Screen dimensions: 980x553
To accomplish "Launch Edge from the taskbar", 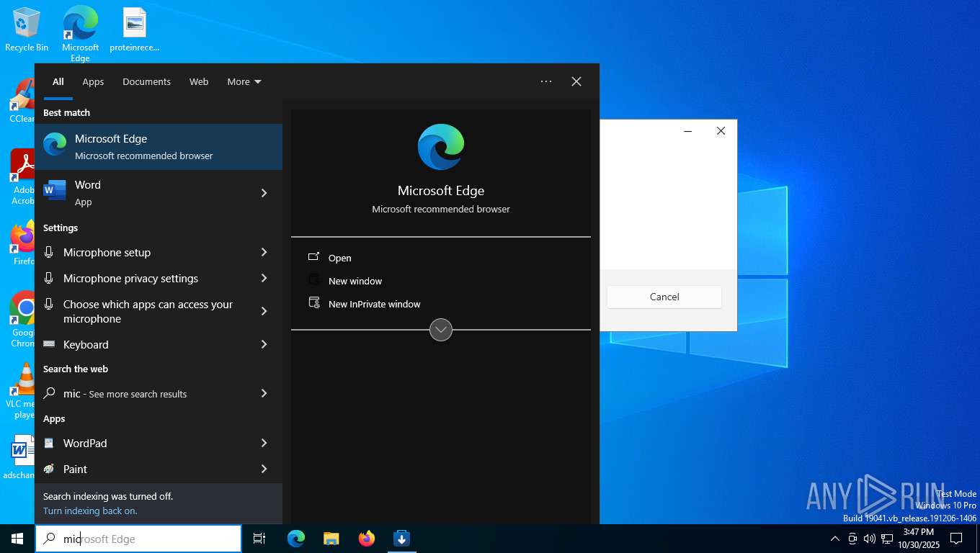I will click(x=296, y=539).
